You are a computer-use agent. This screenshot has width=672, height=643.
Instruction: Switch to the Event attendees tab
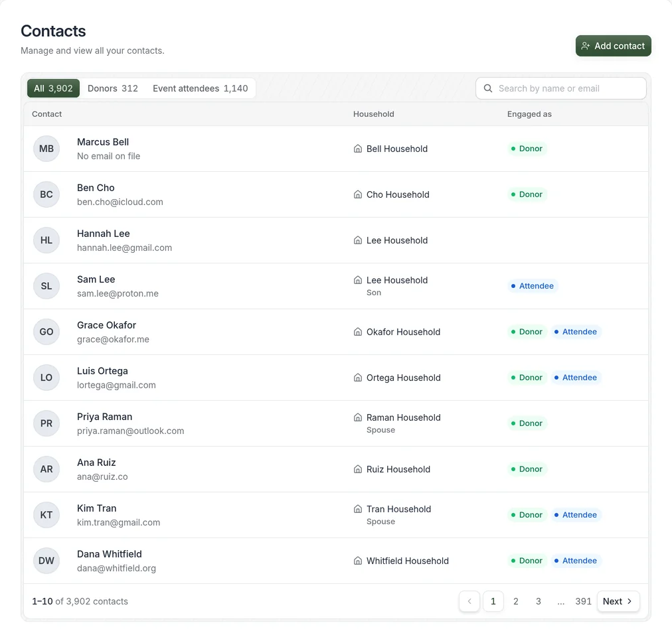point(200,88)
